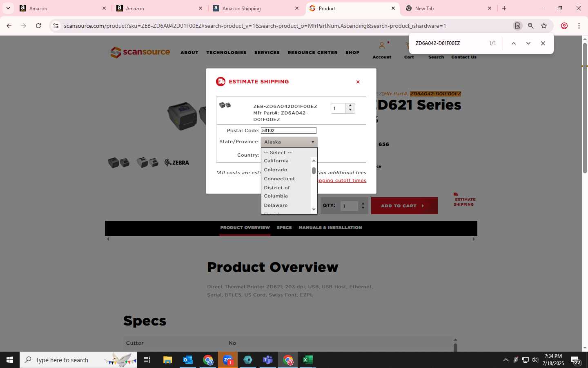The height and width of the screenshot is (368, 588).
Task: Decrease the page QTY stepper
Action: pyautogui.click(x=363, y=208)
